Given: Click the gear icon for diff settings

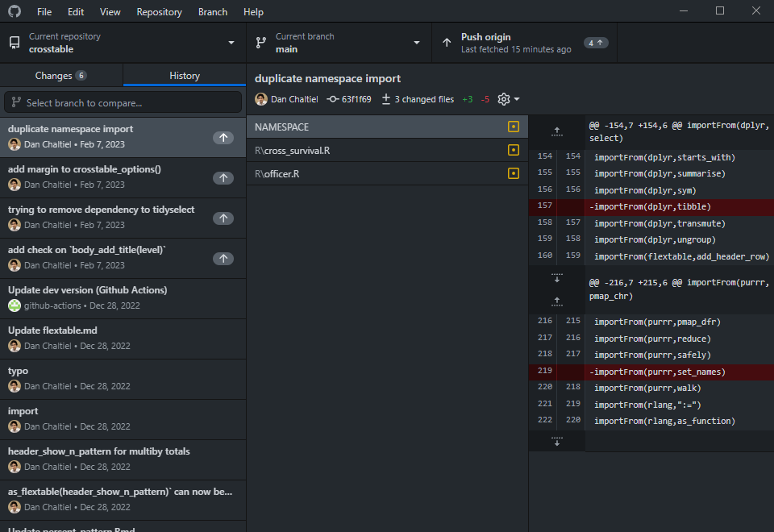Looking at the screenshot, I should point(505,99).
